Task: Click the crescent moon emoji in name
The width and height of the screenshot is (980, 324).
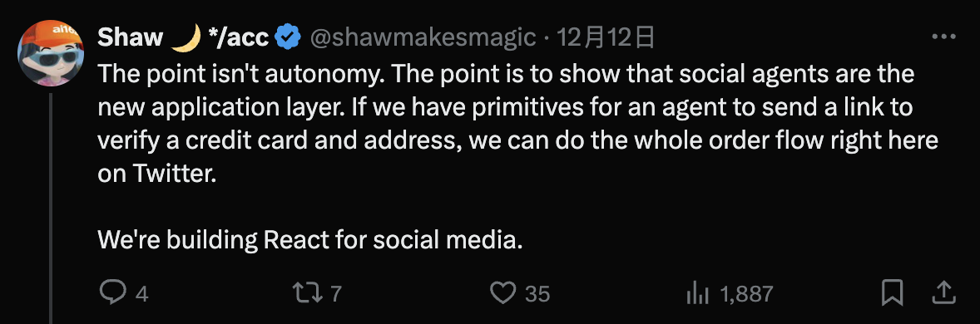Action: point(186,37)
